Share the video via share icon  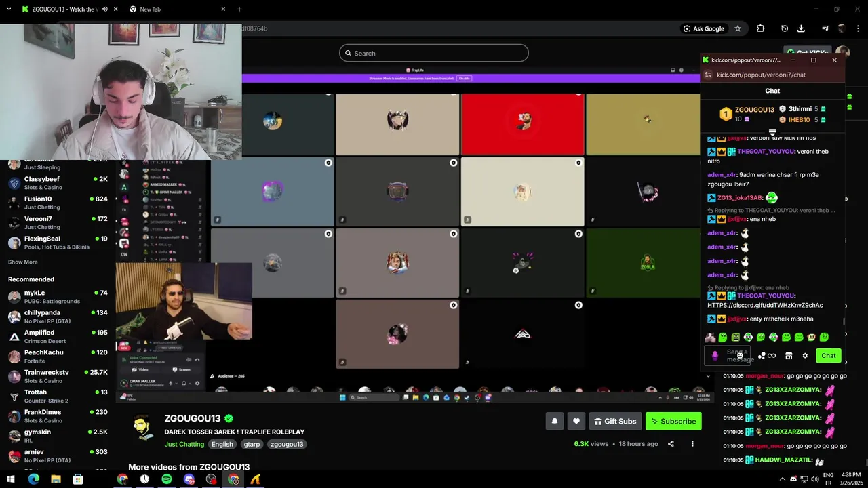pyautogui.click(x=671, y=444)
